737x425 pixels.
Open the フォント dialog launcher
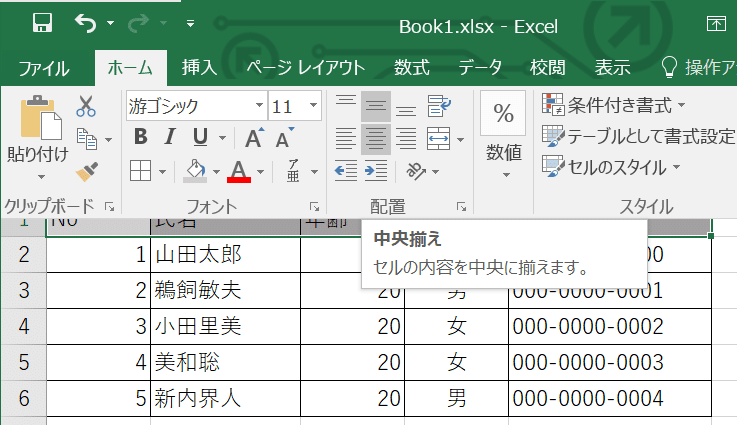pos(314,206)
